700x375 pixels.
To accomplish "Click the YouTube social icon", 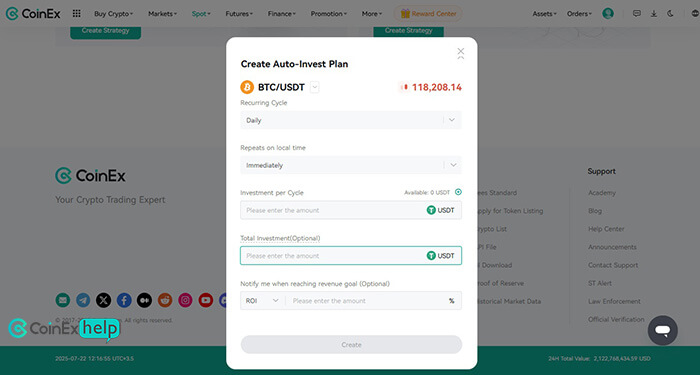I will click(x=205, y=300).
